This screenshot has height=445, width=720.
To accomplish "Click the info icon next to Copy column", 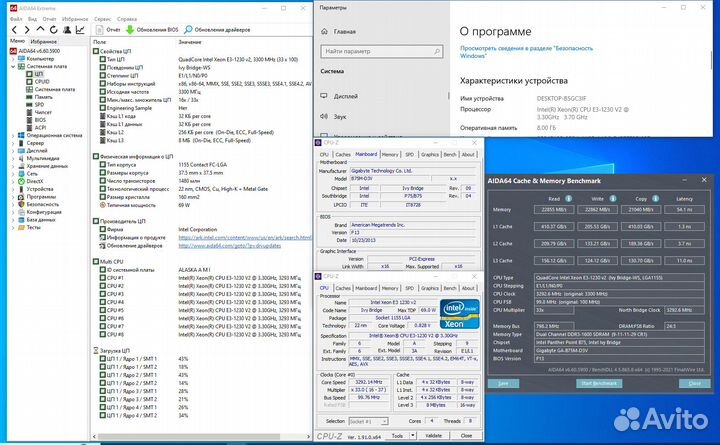I will [x=656, y=199].
